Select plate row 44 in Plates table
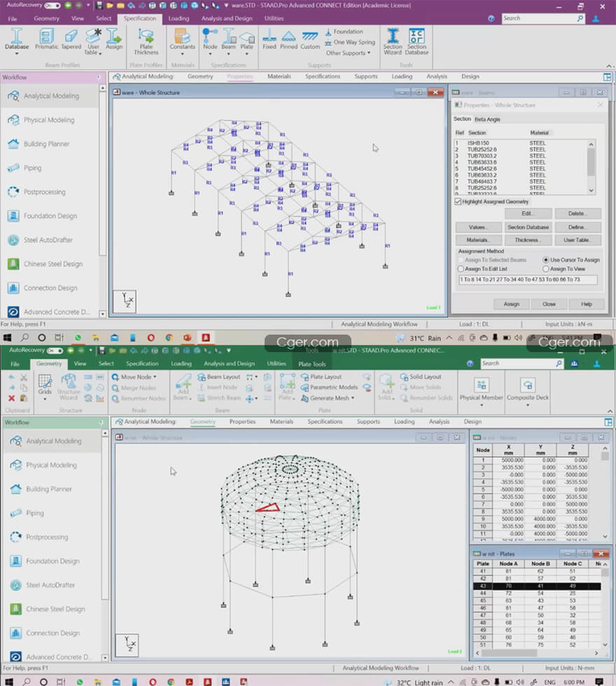The image size is (616, 686). coord(538,594)
